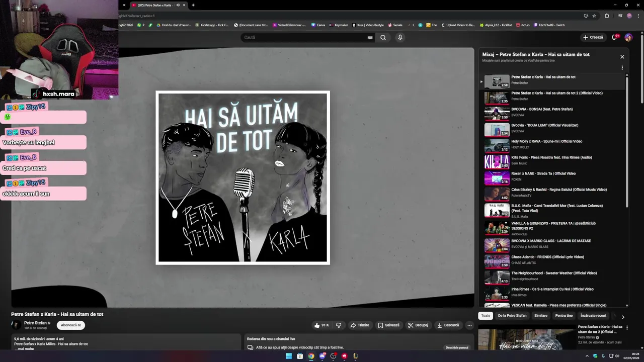Open the on-screen keyboard icon in search box

370,37
